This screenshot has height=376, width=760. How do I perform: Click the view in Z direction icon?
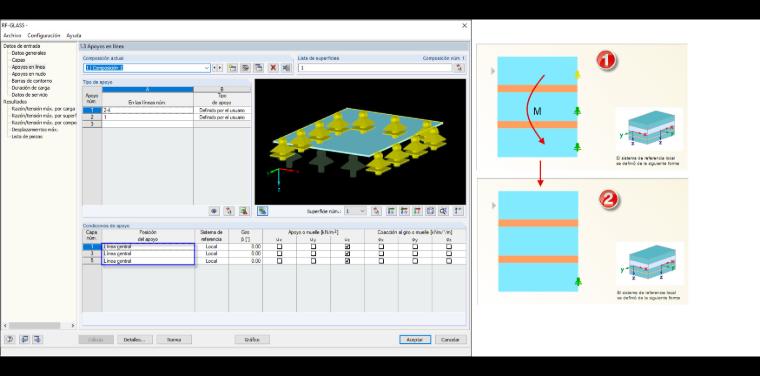[x=417, y=211]
